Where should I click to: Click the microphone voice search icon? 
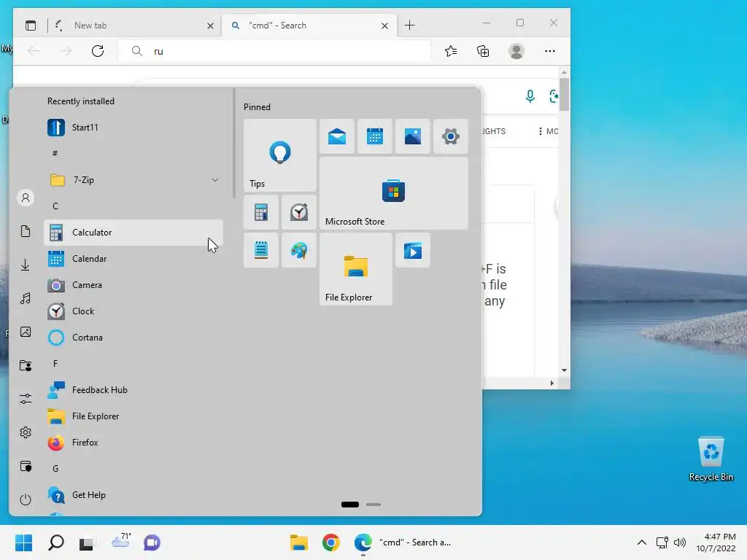(530, 96)
